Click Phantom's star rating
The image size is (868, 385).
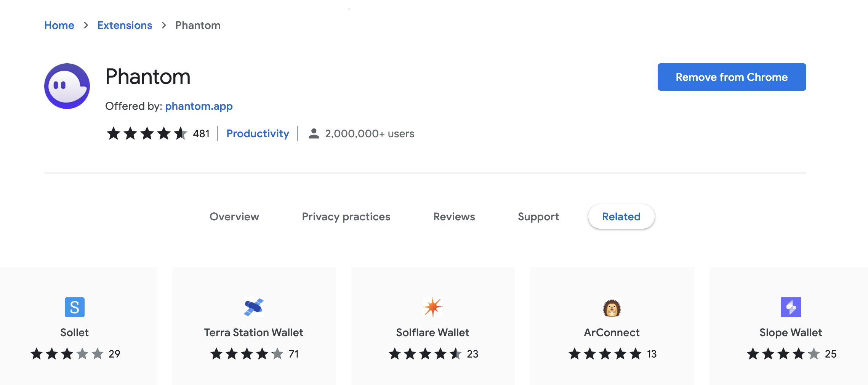[147, 133]
